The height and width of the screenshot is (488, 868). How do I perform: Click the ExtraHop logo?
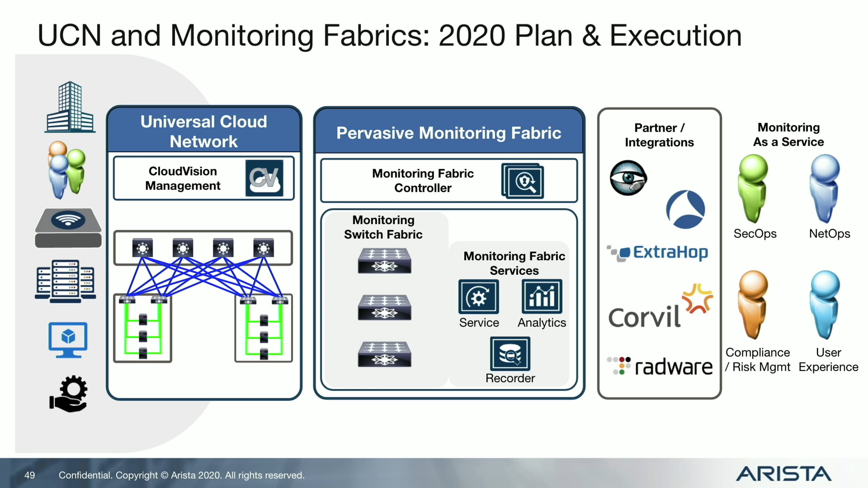658,253
